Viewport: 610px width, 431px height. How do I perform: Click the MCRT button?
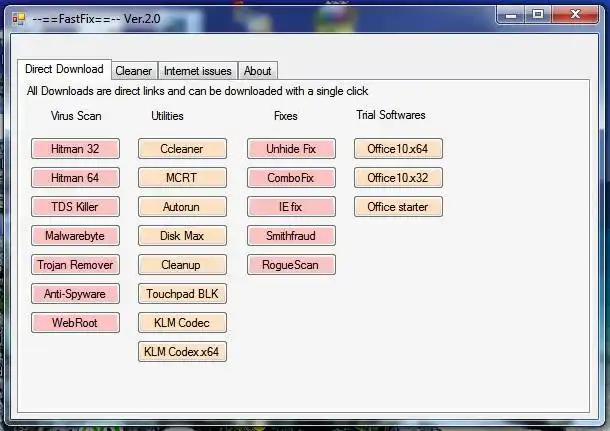182,178
